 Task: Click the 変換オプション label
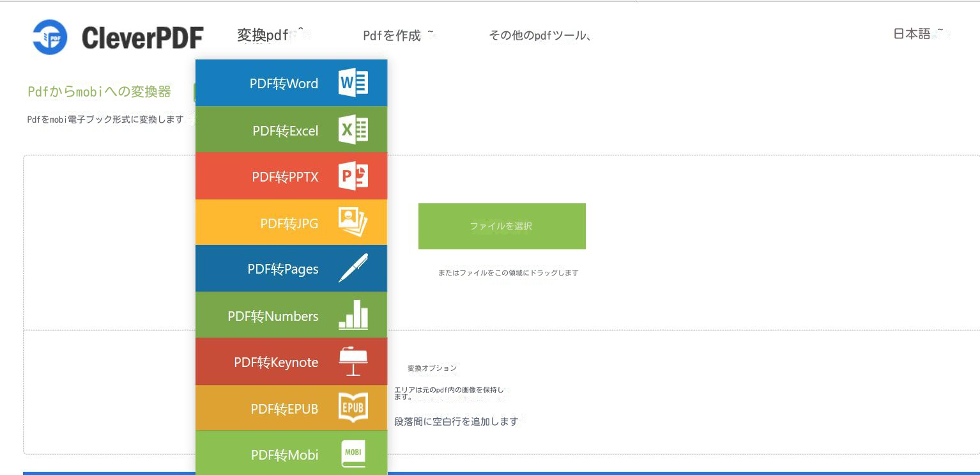click(x=433, y=368)
